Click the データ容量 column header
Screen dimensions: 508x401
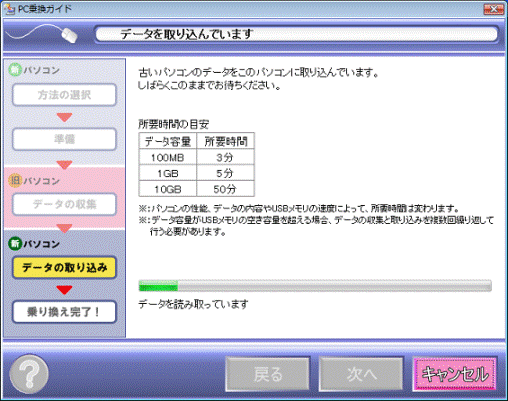pyautogui.click(x=168, y=141)
